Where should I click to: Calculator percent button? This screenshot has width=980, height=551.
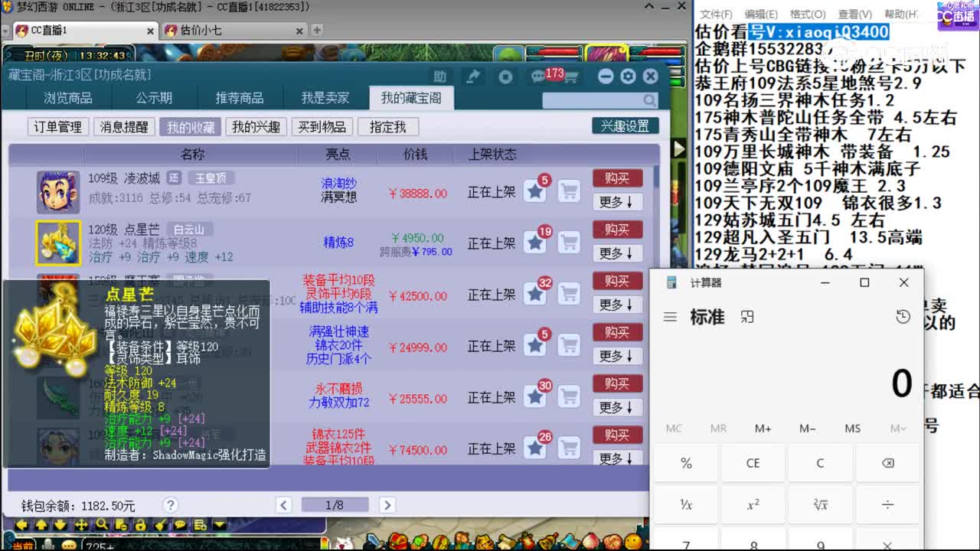click(x=686, y=463)
